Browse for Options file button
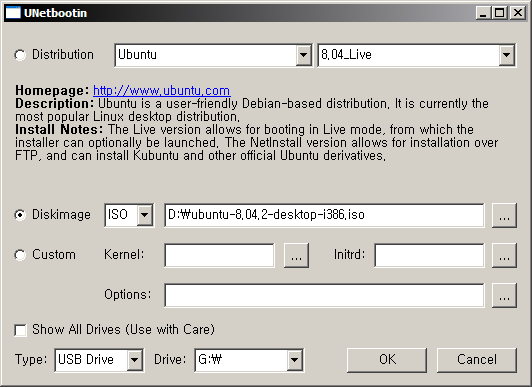532x387 pixels. point(504,295)
